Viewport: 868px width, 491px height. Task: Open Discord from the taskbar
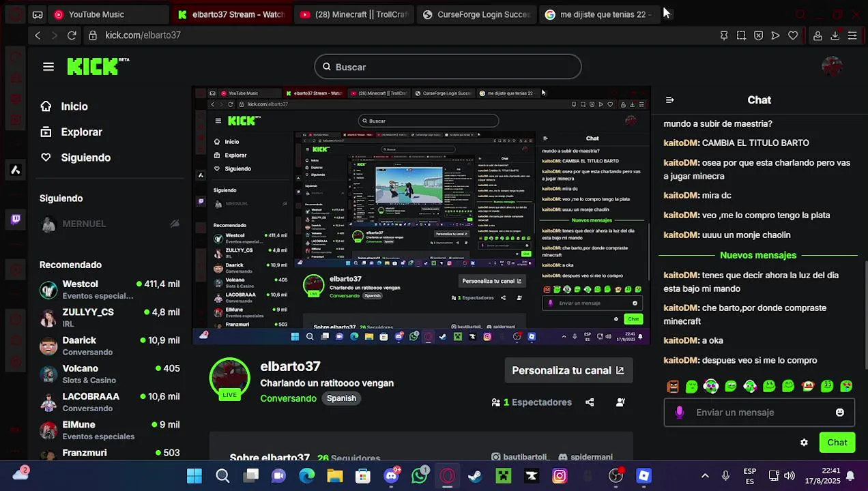(392, 475)
